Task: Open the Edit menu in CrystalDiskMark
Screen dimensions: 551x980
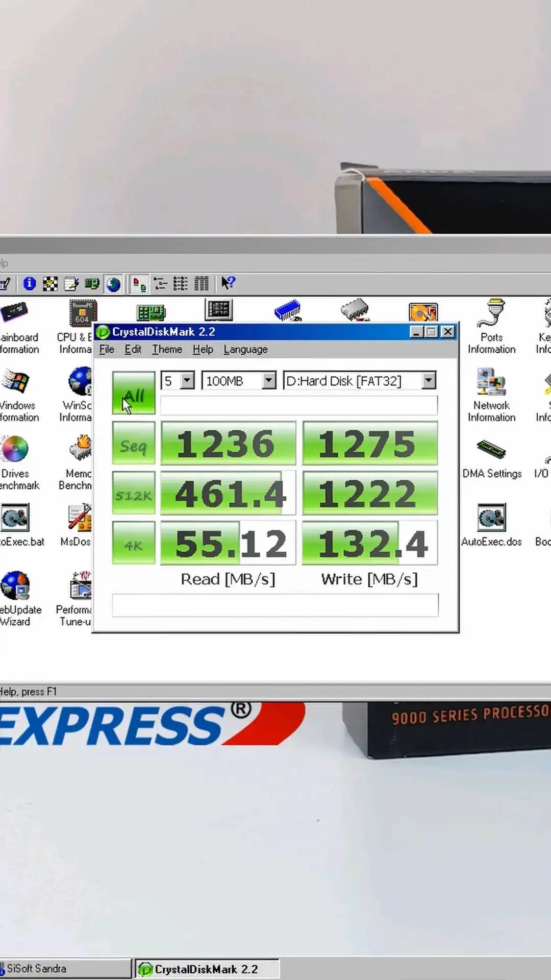Action: 133,349
